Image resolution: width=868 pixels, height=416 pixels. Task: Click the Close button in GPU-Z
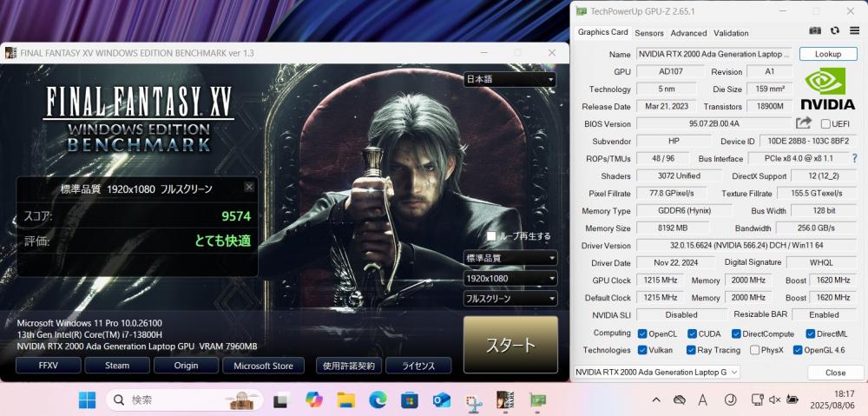tap(835, 373)
